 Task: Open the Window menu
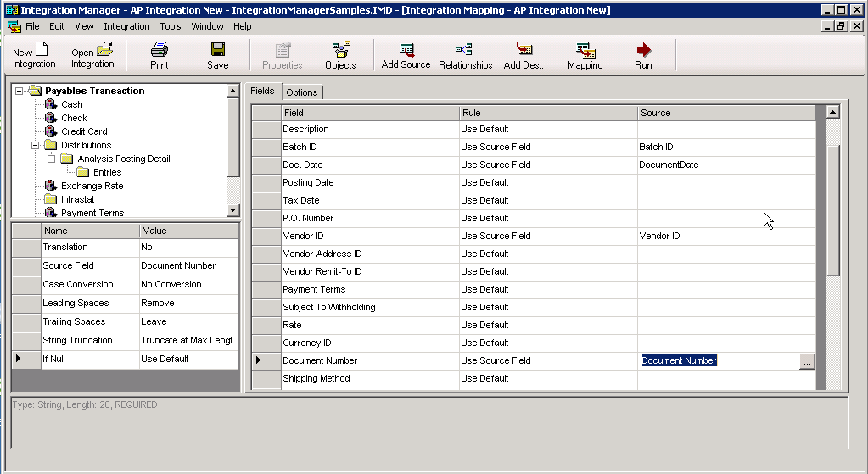[x=207, y=26]
